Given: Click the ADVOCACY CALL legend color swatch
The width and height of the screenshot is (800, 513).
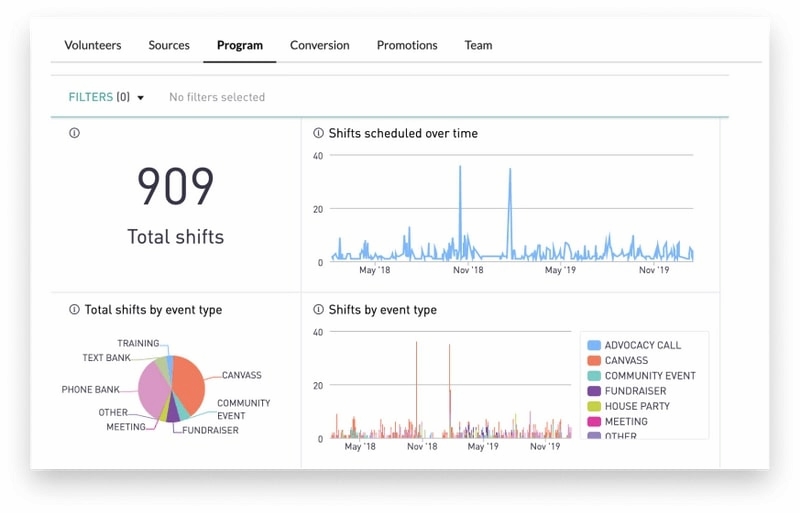Looking at the screenshot, I should [x=594, y=345].
